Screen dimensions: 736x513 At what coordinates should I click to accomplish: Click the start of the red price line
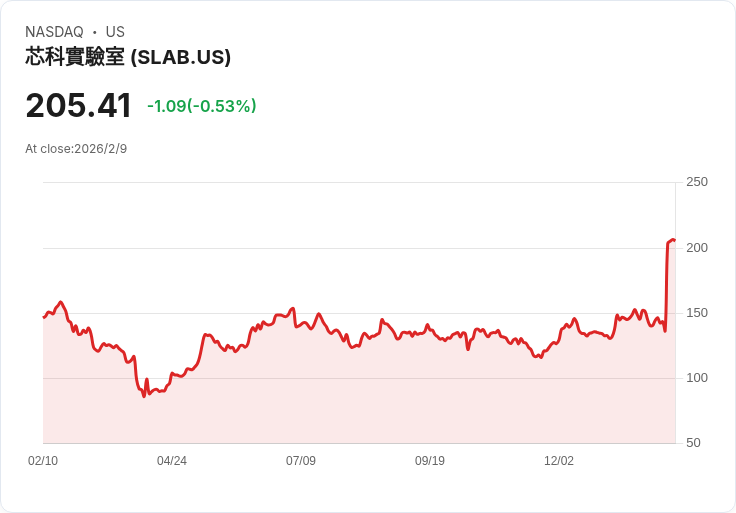click(44, 317)
